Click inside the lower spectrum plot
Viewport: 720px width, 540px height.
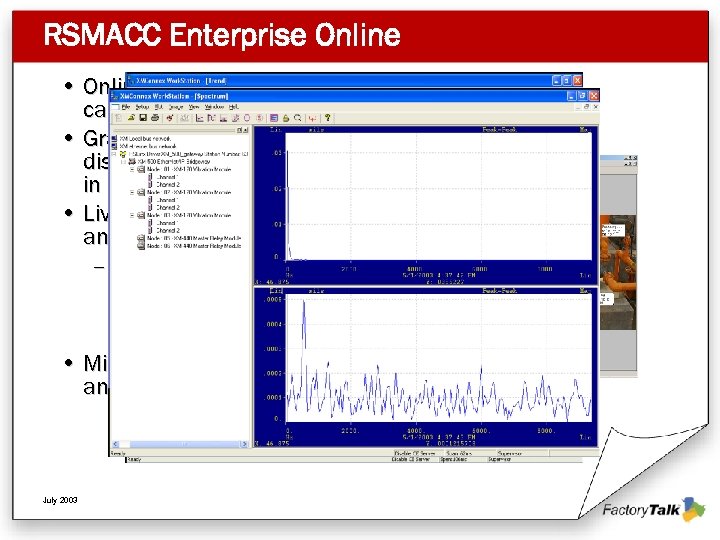439,359
